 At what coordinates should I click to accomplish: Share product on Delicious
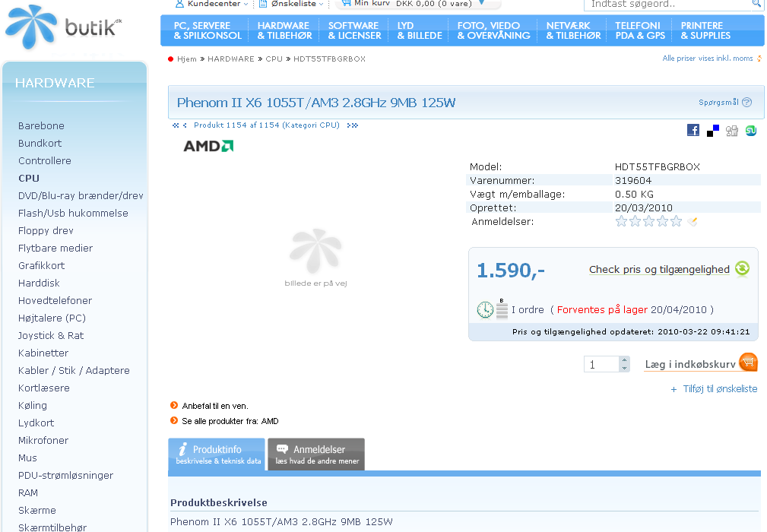pyautogui.click(x=713, y=131)
